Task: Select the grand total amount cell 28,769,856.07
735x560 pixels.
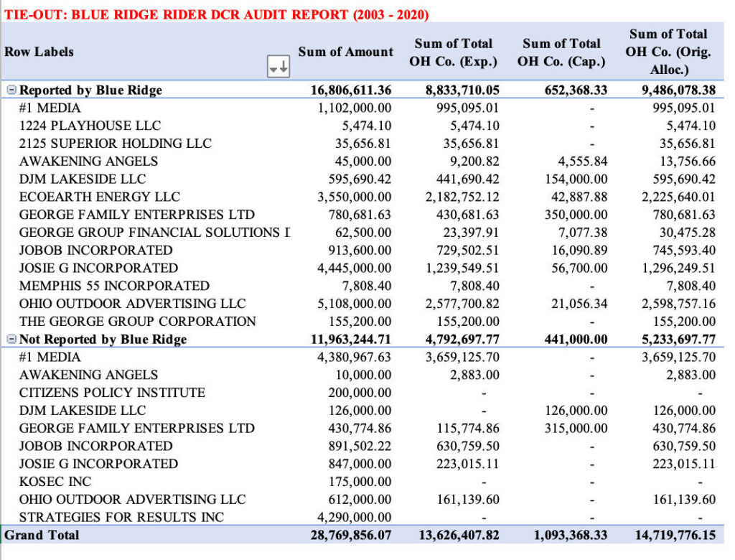Action: coord(347,535)
